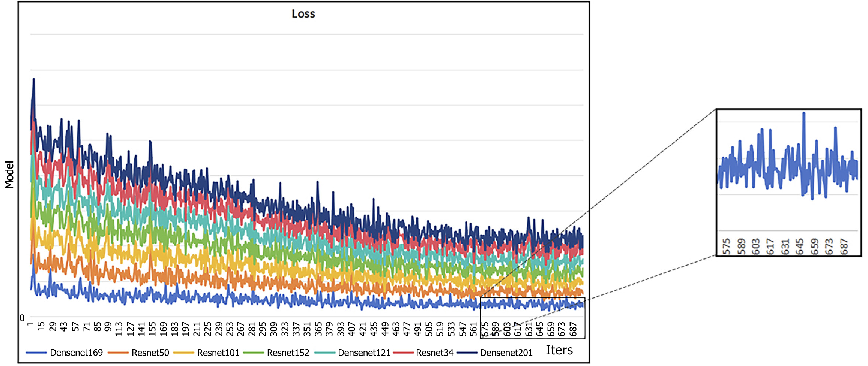The height and width of the screenshot is (366, 868).
Task: Click the "Loss" chart title
Action: [303, 14]
